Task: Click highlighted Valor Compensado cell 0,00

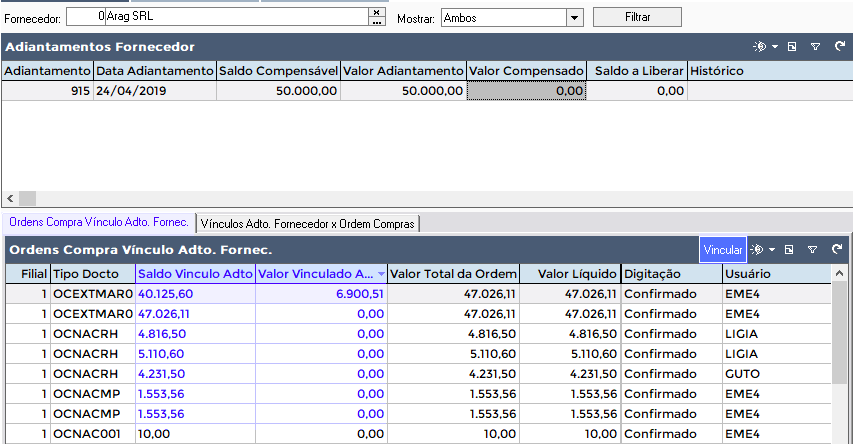Action: tap(526, 91)
